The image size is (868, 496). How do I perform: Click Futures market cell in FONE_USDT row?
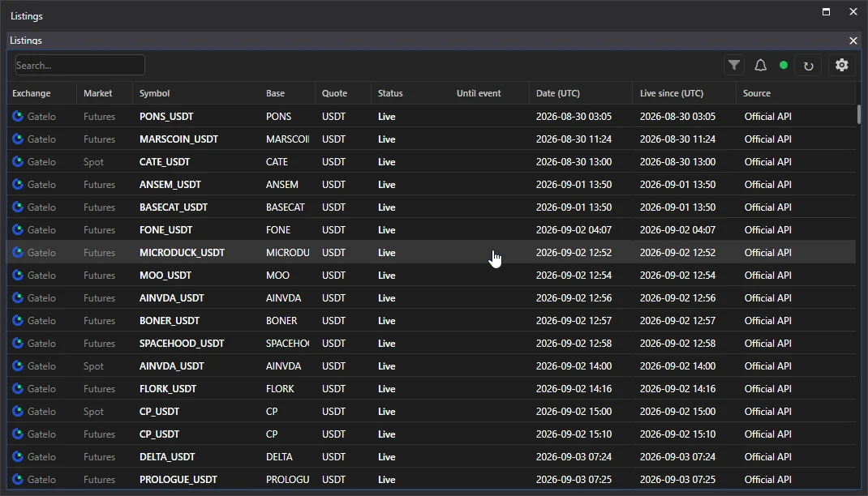pyautogui.click(x=99, y=229)
